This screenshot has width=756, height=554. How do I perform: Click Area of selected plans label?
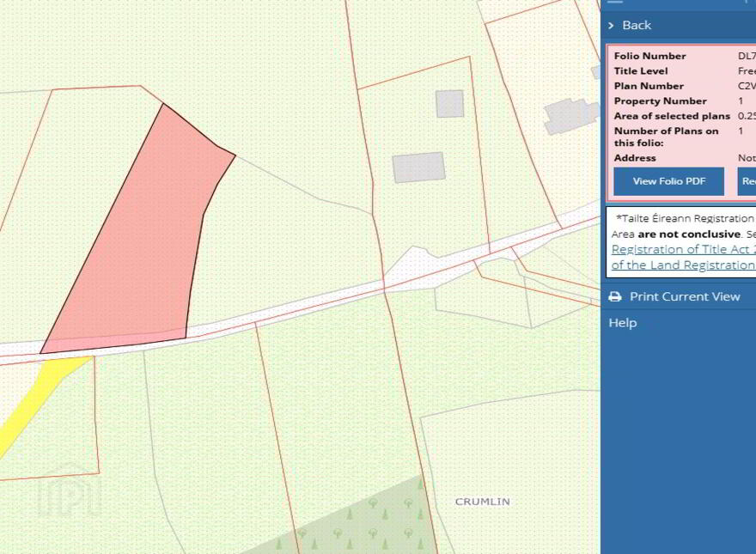click(x=672, y=116)
